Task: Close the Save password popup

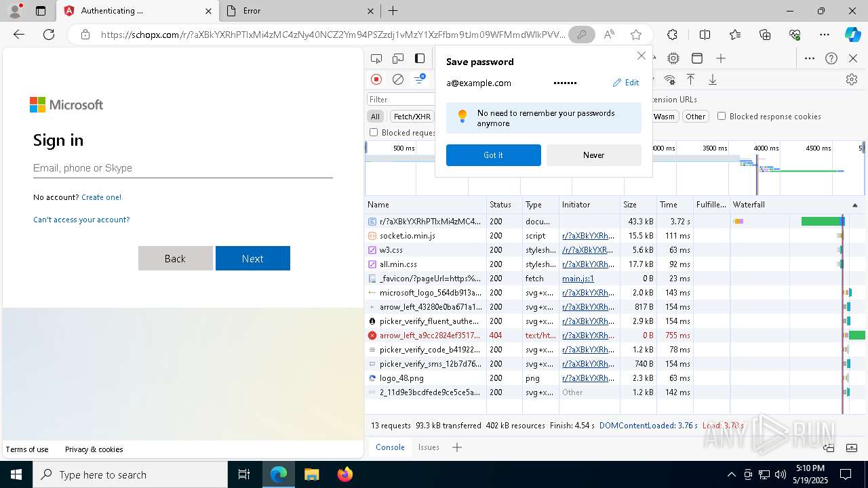Action: click(642, 56)
